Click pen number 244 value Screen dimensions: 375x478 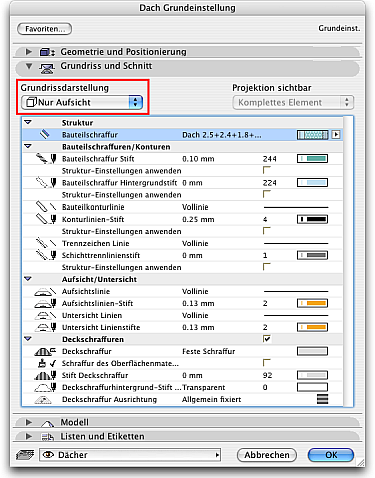click(270, 159)
